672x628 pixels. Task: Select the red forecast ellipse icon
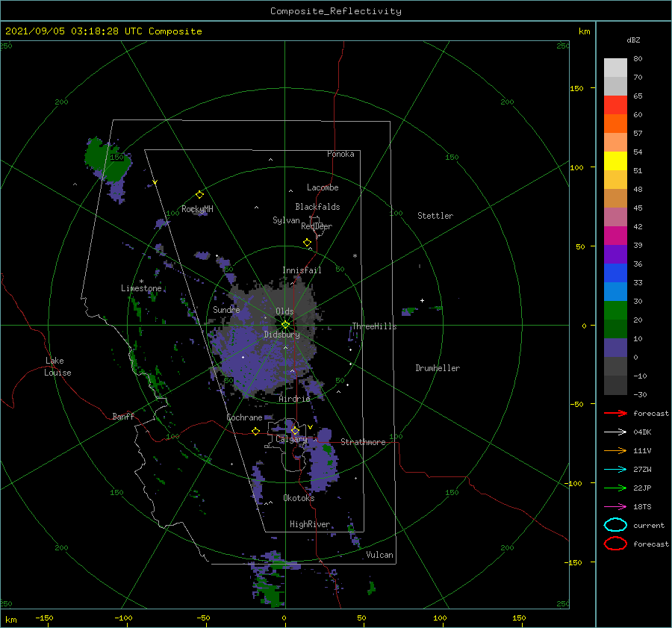tap(615, 544)
